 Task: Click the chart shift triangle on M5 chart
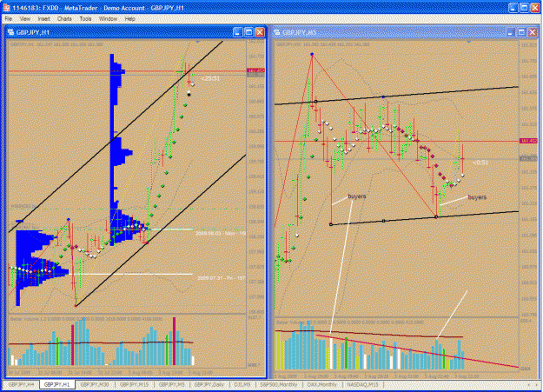tap(469, 42)
